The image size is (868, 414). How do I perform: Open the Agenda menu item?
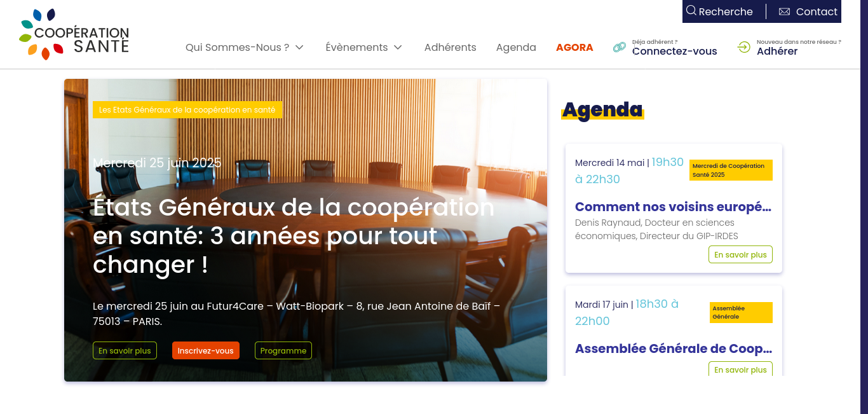point(516,47)
